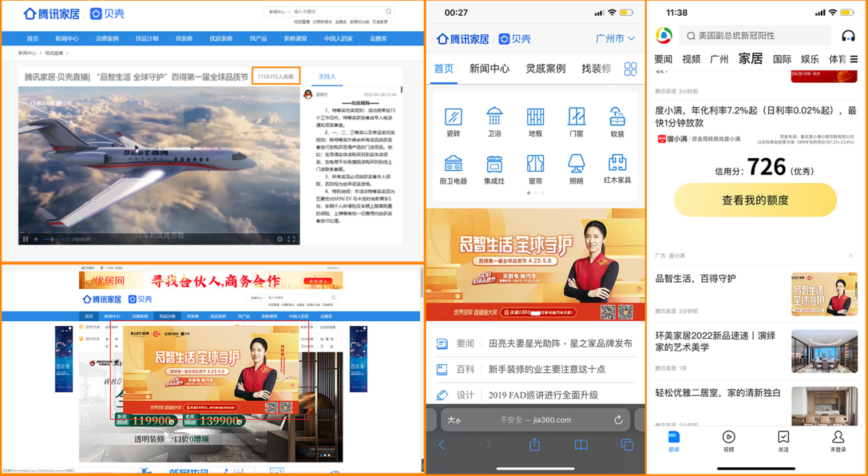Image resolution: width=868 pixels, height=476 pixels.
Task: Dismiss the 度小满 ad with its X
Action: tap(851, 255)
